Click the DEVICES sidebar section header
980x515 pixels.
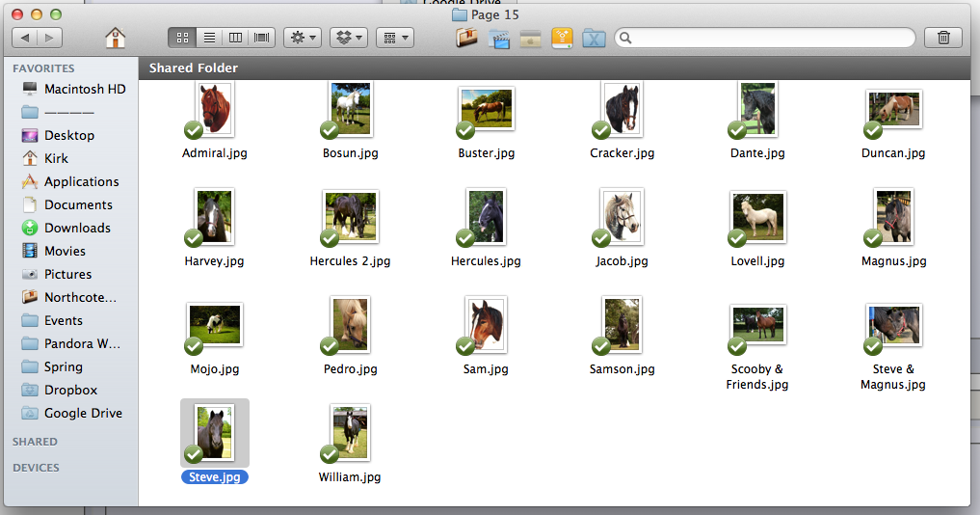click(37, 468)
